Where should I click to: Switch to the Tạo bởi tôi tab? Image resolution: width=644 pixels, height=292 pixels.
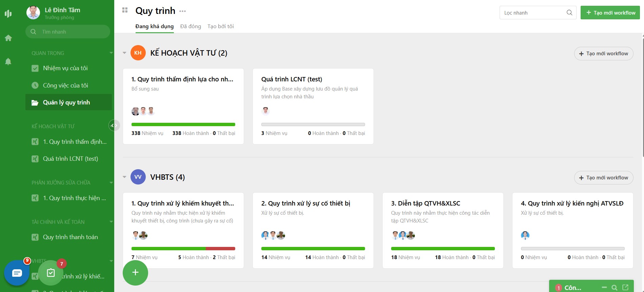(x=221, y=26)
